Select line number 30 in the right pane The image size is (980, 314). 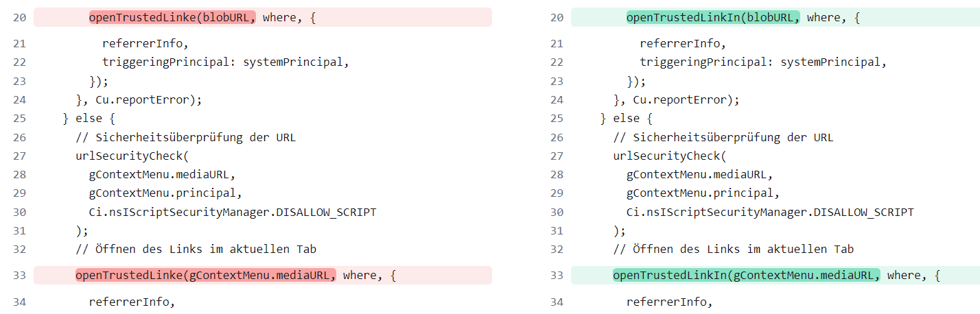click(x=557, y=212)
